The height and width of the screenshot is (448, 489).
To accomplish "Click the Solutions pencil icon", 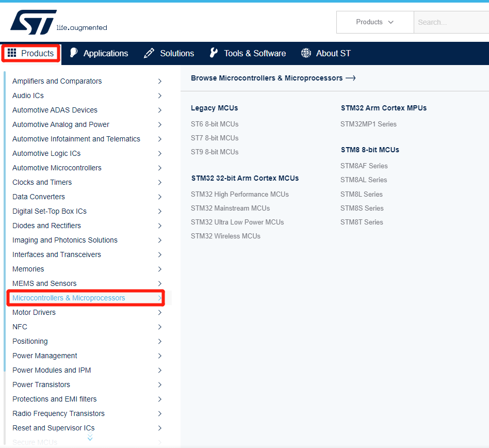I will tap(149, 53).
